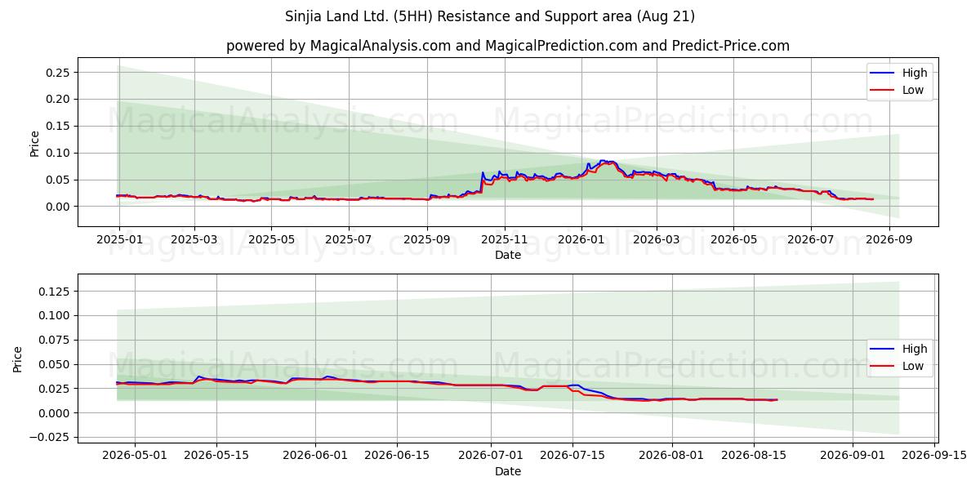This screenshot has width=980, height=490.
Task: Click the '0.100' price tick in bottom chart
Action: point(56,316)
